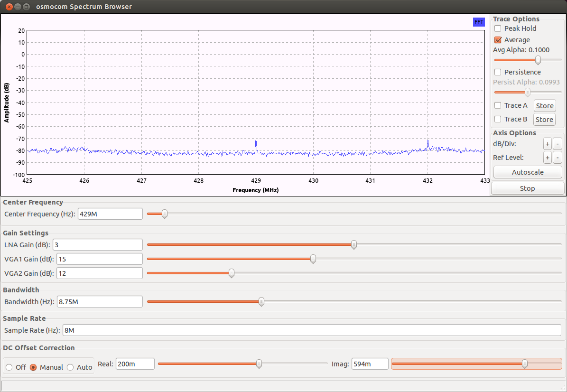Enable the Peak Hold checkbox
Viewport: 567px width, 392px height.
tap(498, 28)
